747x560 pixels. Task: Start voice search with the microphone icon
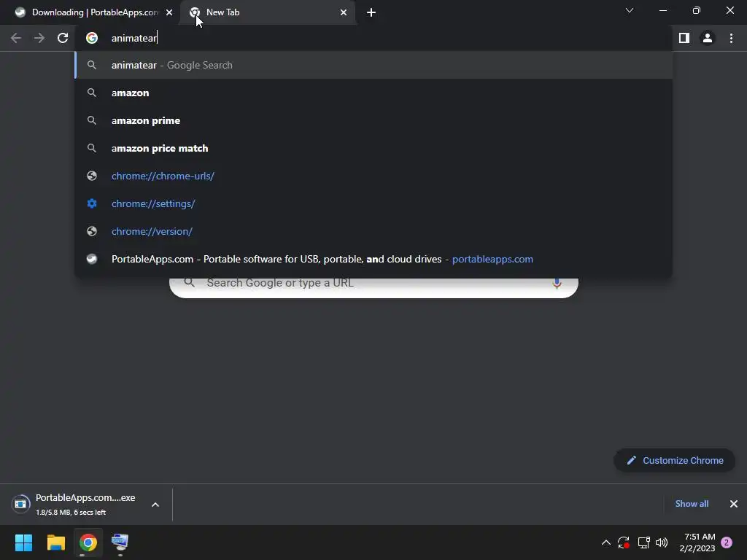557,284
